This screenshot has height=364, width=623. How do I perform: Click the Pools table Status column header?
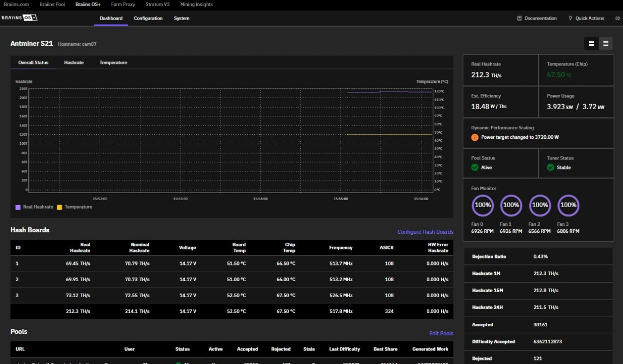coord(183,349)
